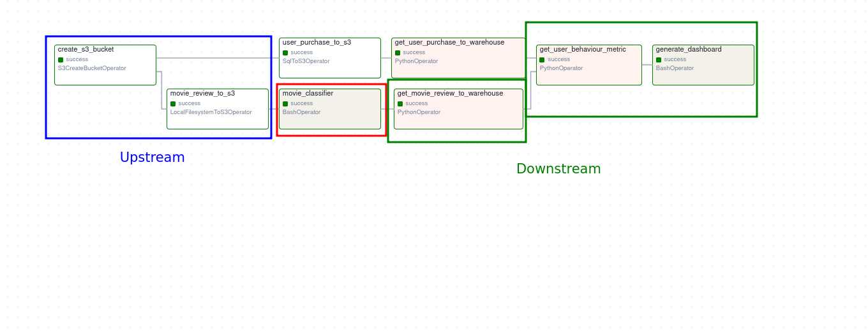The image size is (868, 334).
Task: Open get_user_purchase_to_warehouse task title
Action: (449, 42)
